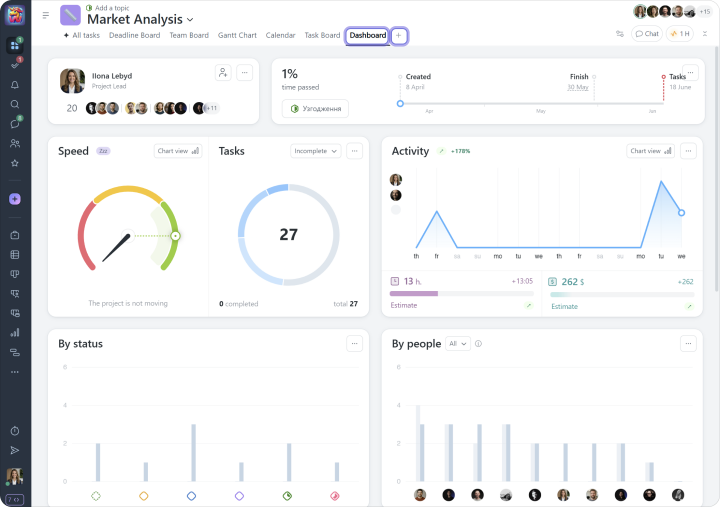Click the add member icon

coord(223,73)
